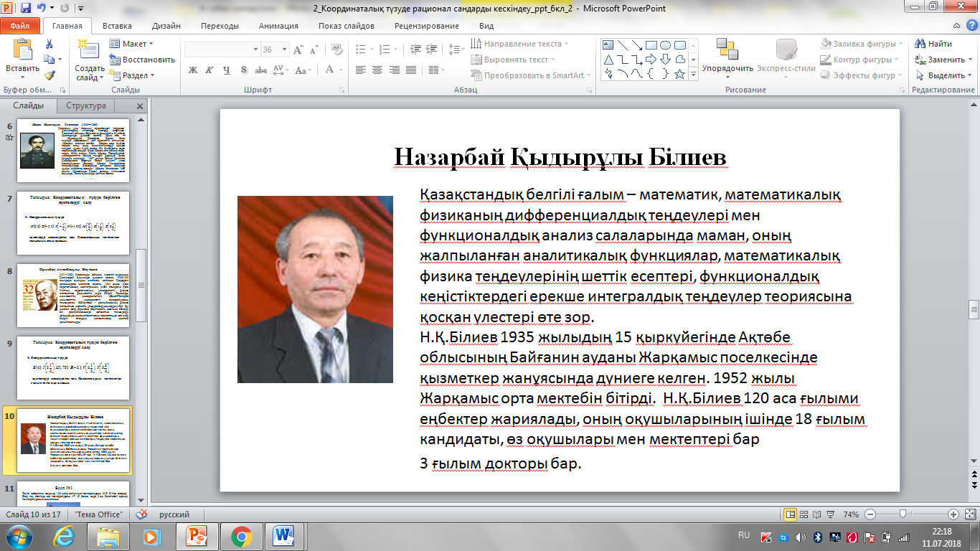Select the star shape in shapes gallery
This screenshot has width=980, height=551.
[x=680, y=75]
